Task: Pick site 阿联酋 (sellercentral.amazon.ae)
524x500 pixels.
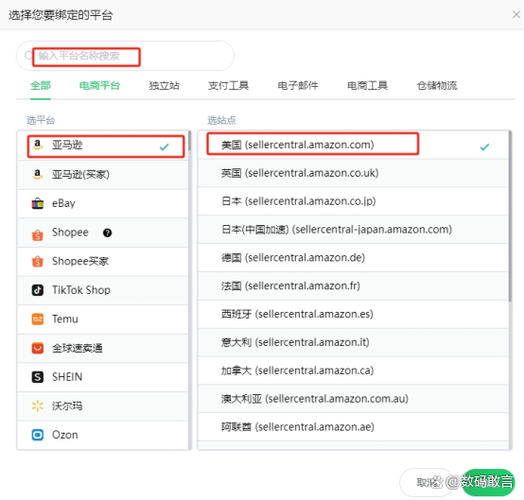Action: (353, 427)
